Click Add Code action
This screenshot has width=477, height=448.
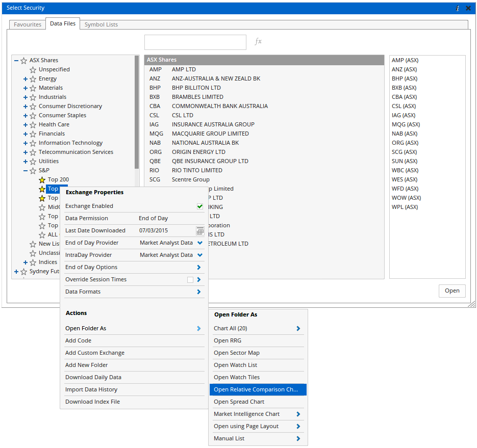[x=134, y=340]
